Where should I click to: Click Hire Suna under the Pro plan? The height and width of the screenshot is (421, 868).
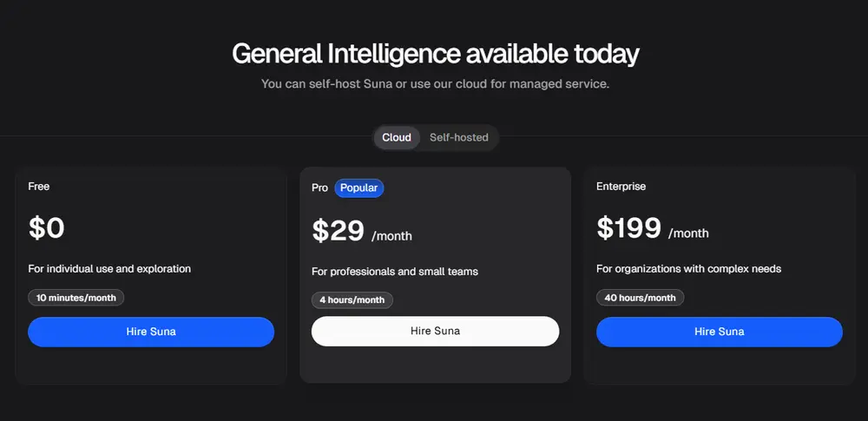pyautogui.click(x=435, y=331)
